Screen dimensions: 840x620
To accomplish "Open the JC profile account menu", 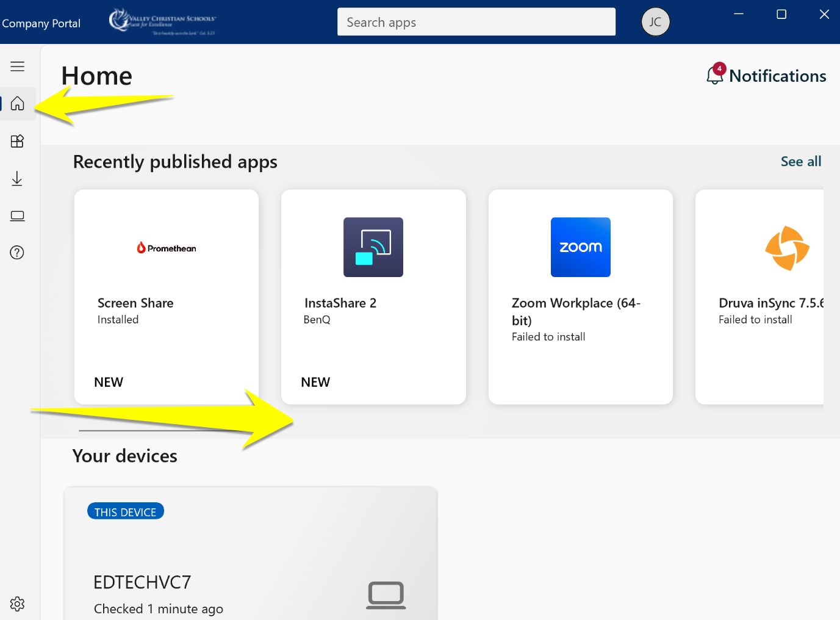I will point(655,21).
